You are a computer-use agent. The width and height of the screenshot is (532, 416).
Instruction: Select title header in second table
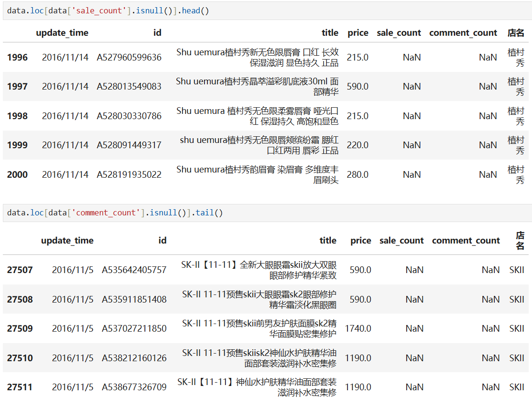click(x=328, y=240)
